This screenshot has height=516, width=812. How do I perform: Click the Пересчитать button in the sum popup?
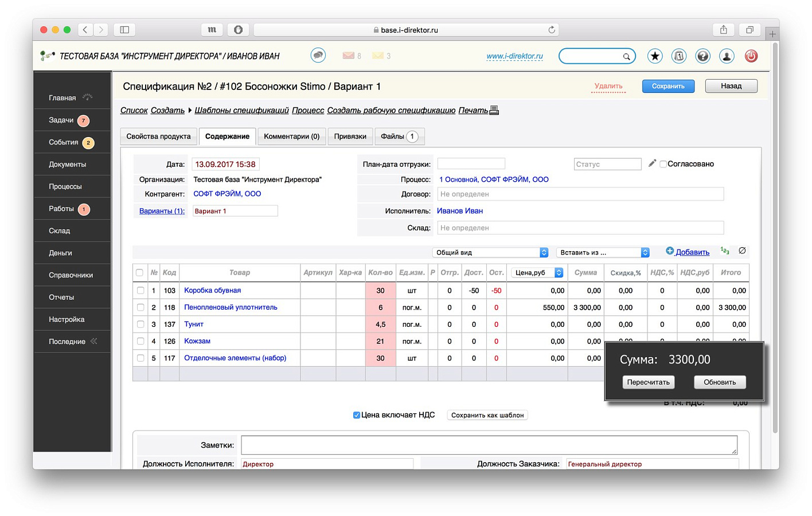648,382
